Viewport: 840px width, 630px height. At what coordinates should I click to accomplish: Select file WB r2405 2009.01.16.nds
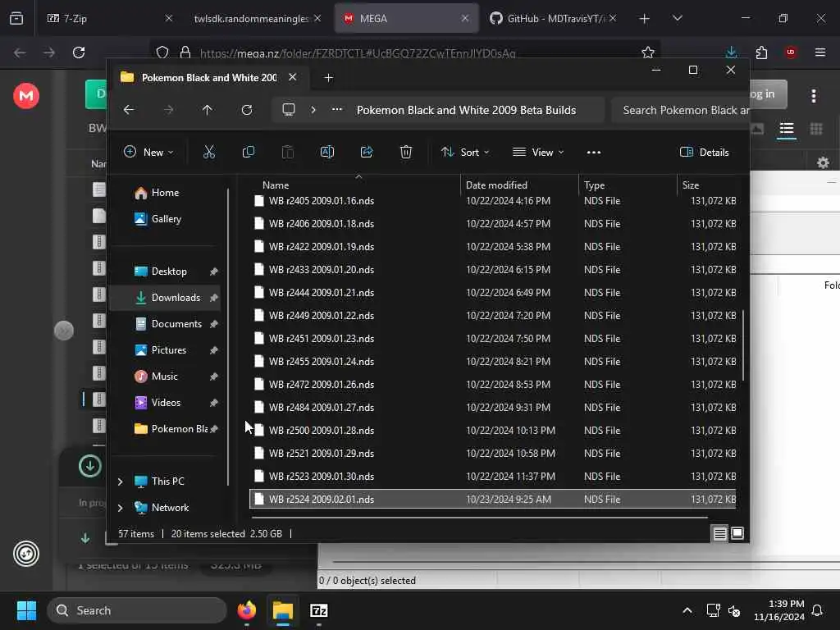coord(492,201)
